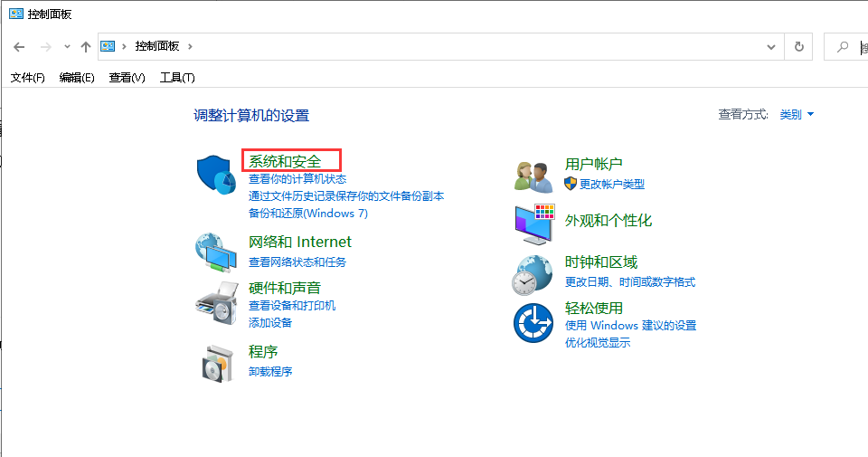
Task: Open 外观和个性化 category link
Action: click(x=608, y=221)
